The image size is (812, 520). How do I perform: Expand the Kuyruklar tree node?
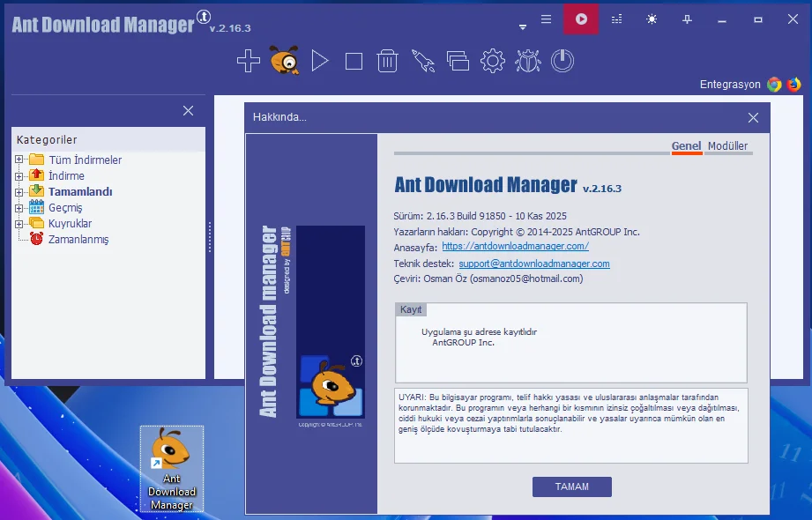(x=19, y=224)
